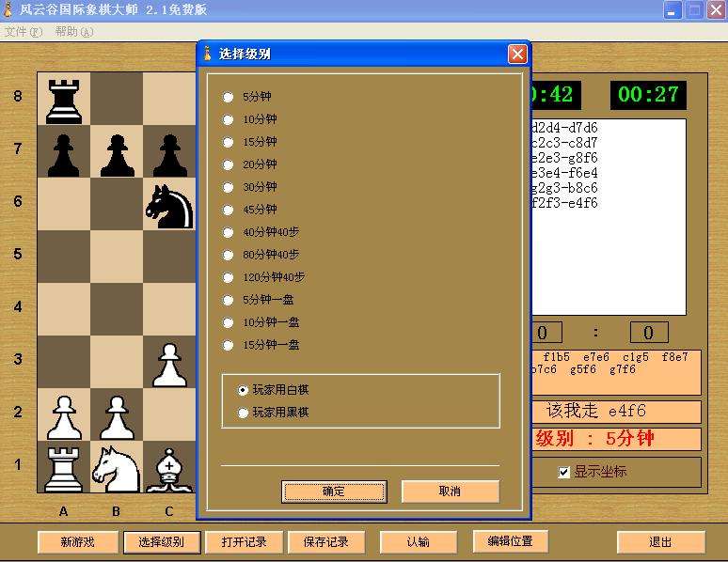Screen dimensions: 728x562
Task: Choose 15分钟一盘 game option
Action: tap(228, 345)
